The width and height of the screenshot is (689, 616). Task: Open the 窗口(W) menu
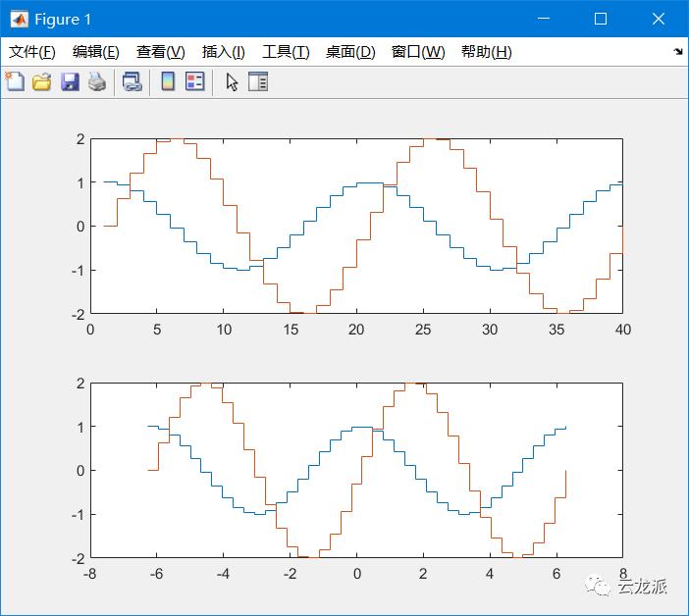[x=418, y=52]
